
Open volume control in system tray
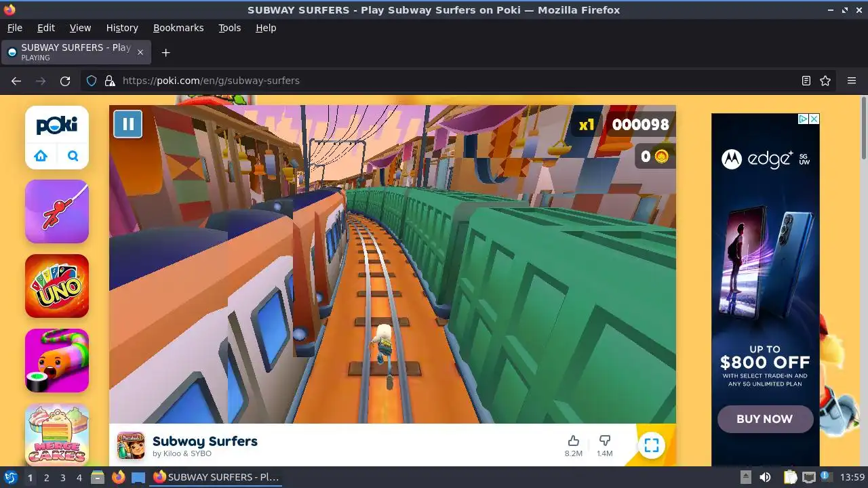(765, 477)
